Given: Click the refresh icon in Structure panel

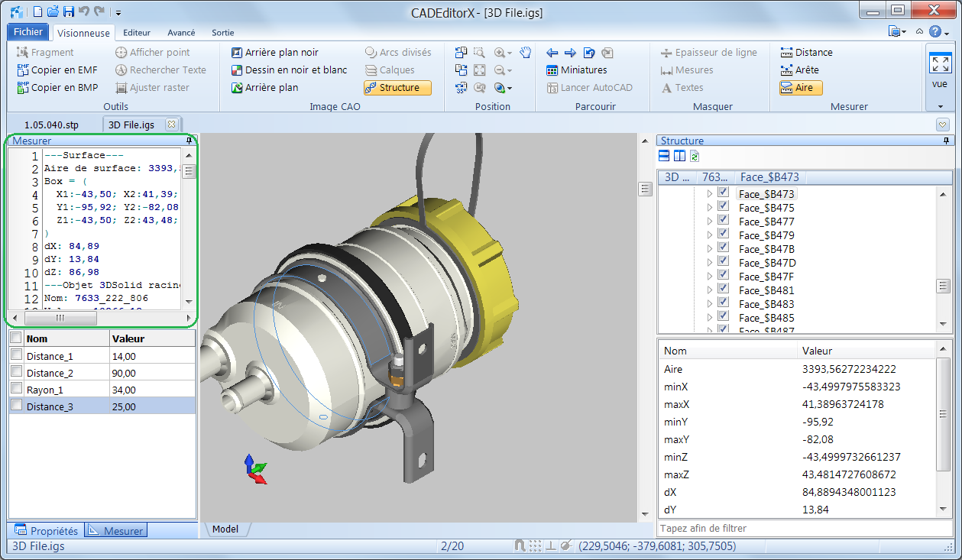Looking at the screenshot, I should tap(695, 157).
